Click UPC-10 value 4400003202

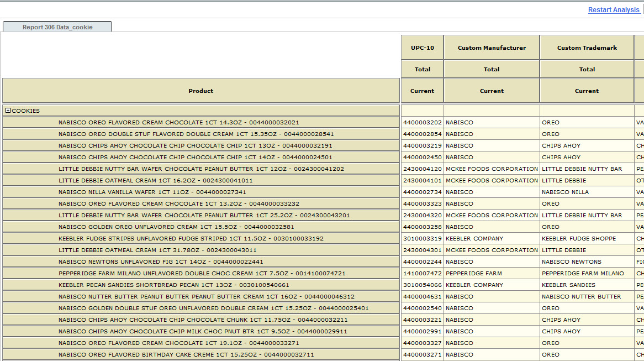[x=422, y=122]
